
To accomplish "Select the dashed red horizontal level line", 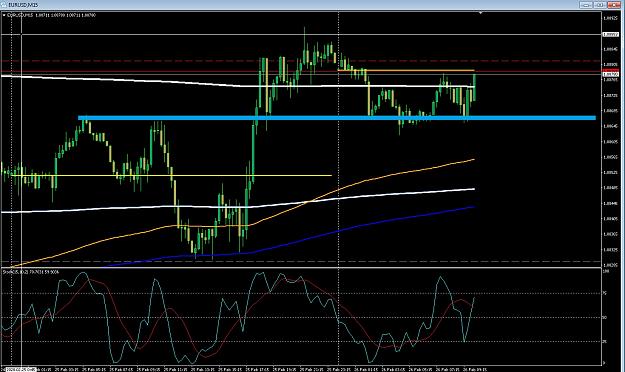I will pos(300,61).
